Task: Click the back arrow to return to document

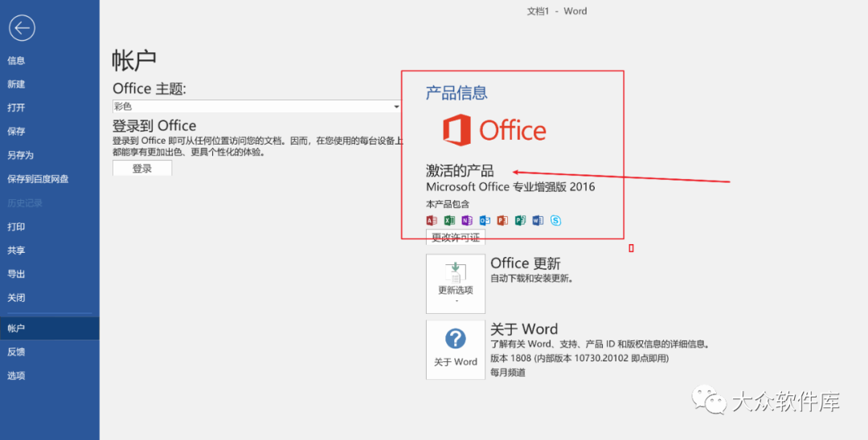Action: point(23,27)
